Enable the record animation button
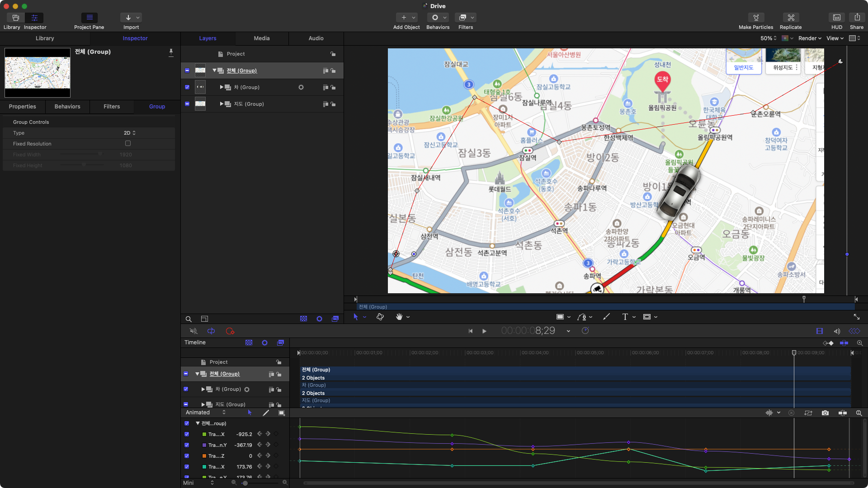Viewport: 868px width, 488px height. [x=230, y=331]
